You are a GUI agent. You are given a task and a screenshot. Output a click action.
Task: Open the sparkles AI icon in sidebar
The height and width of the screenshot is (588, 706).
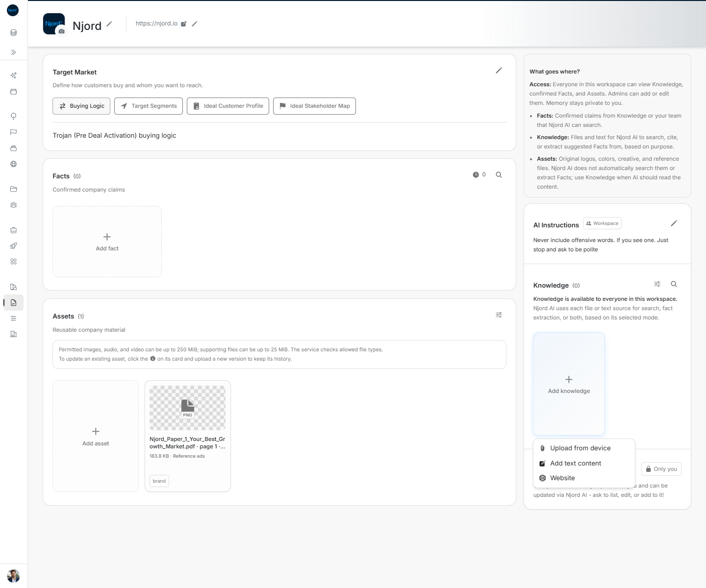[13, 75]
